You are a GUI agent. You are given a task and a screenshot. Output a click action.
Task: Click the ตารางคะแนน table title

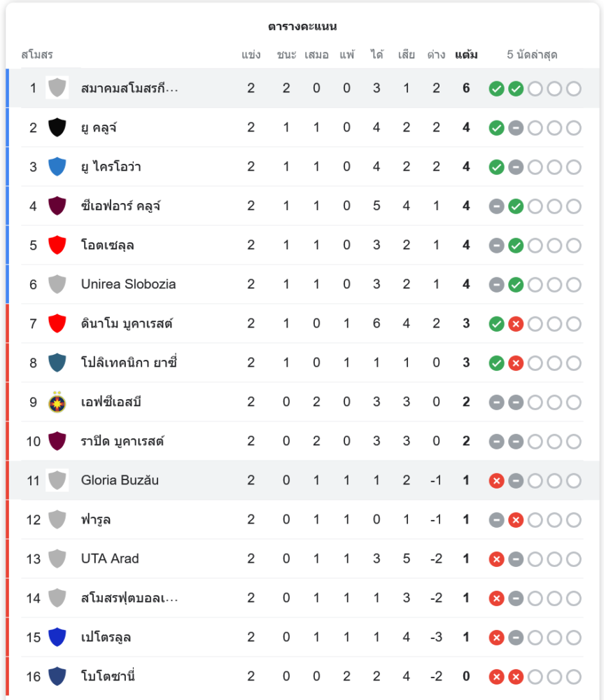click(302, 27)
